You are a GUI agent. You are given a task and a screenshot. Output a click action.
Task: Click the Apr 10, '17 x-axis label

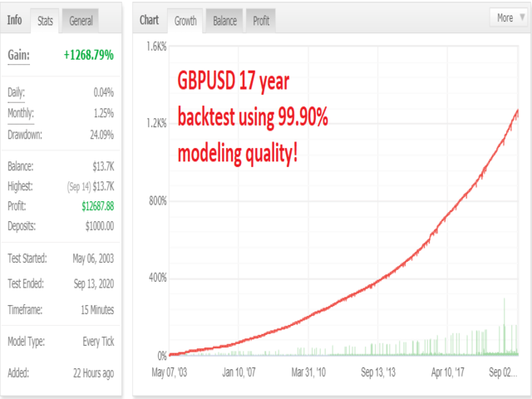(448, 372)
